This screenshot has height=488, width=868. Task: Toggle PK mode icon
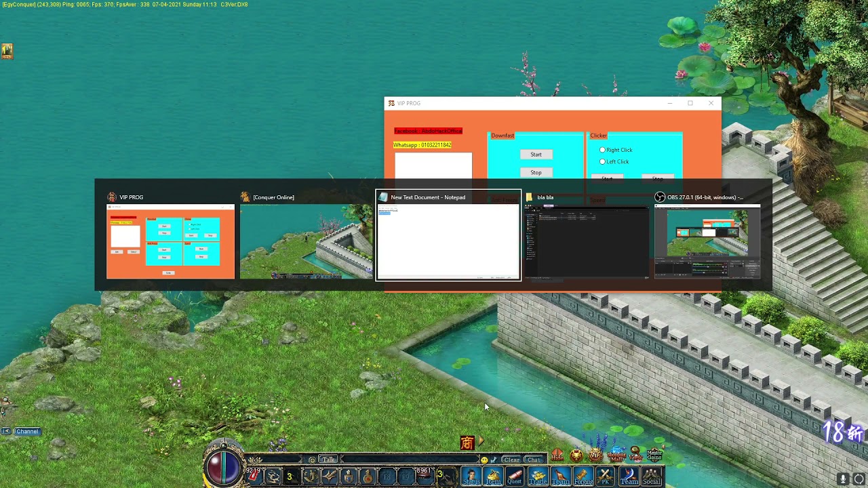[x=604, y=476]
